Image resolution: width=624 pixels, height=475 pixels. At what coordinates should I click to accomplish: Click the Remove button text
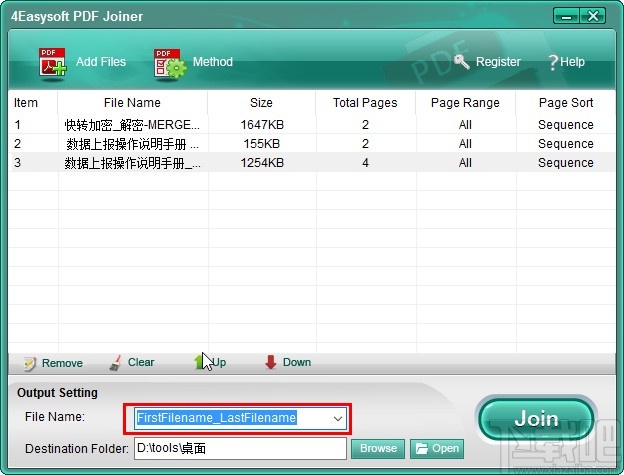click(x=62, y=363)
